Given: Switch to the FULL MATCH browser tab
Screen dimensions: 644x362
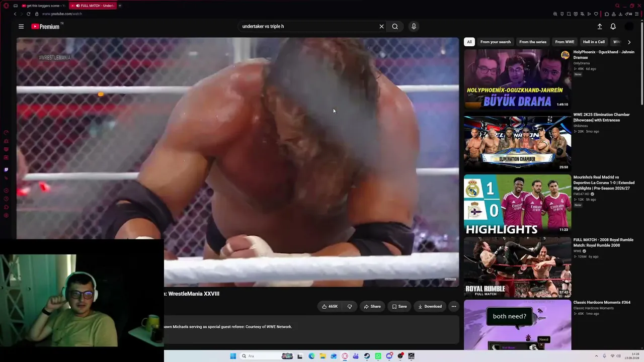Looking at the screenshot, I should [92, 6].
